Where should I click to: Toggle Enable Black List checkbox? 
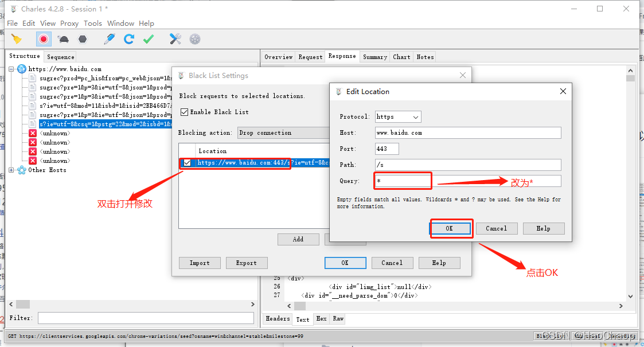pos(185,112)
